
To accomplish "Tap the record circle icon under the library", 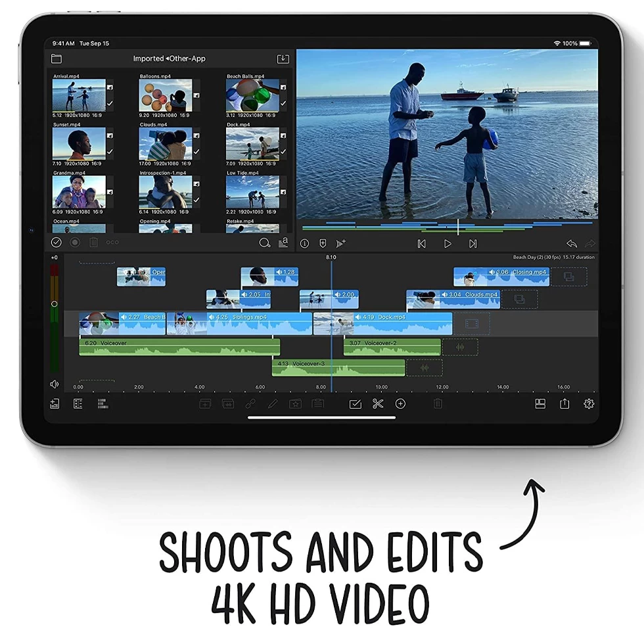I will click(x=75, y=242).
